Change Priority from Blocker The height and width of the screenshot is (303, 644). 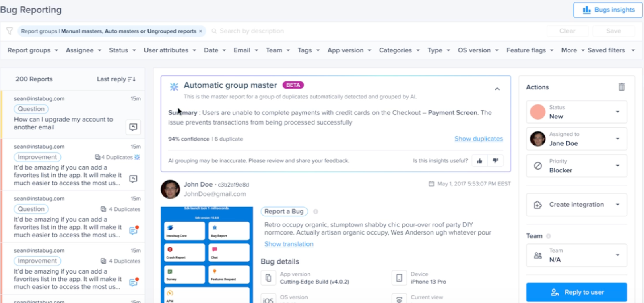point(577,166)
